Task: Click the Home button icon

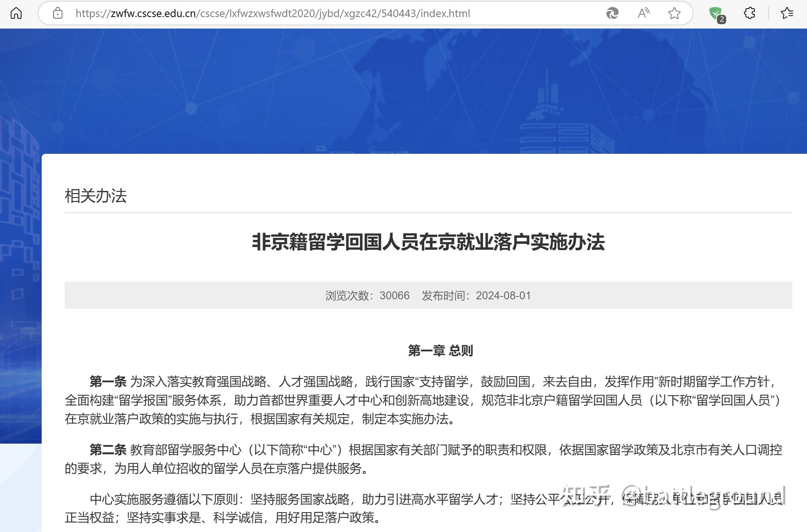Action: 15,13
